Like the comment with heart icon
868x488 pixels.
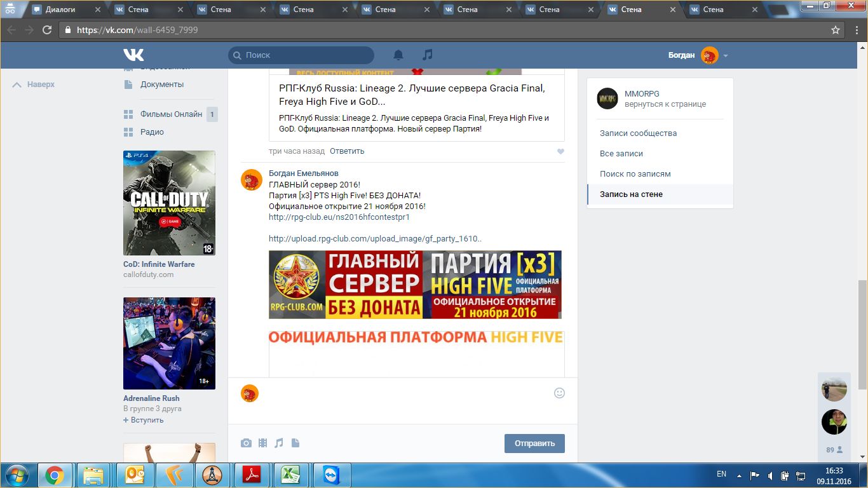[x=560, y=152]
